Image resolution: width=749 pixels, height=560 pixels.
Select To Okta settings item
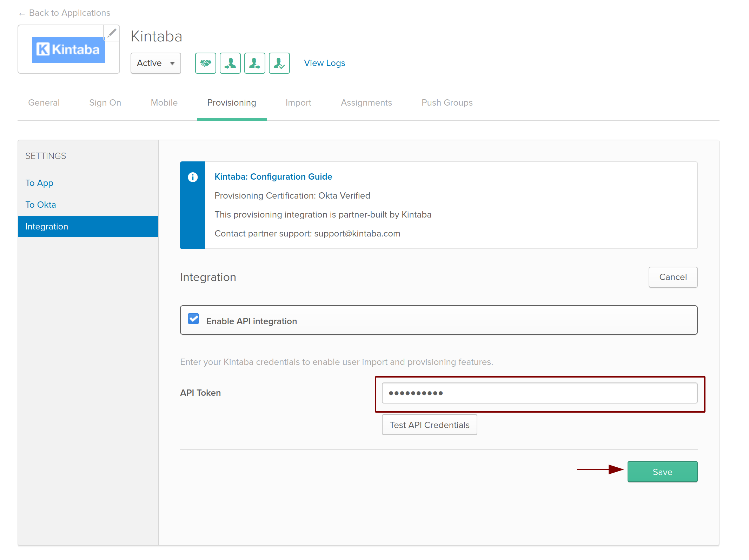click(x=41, y=205)
